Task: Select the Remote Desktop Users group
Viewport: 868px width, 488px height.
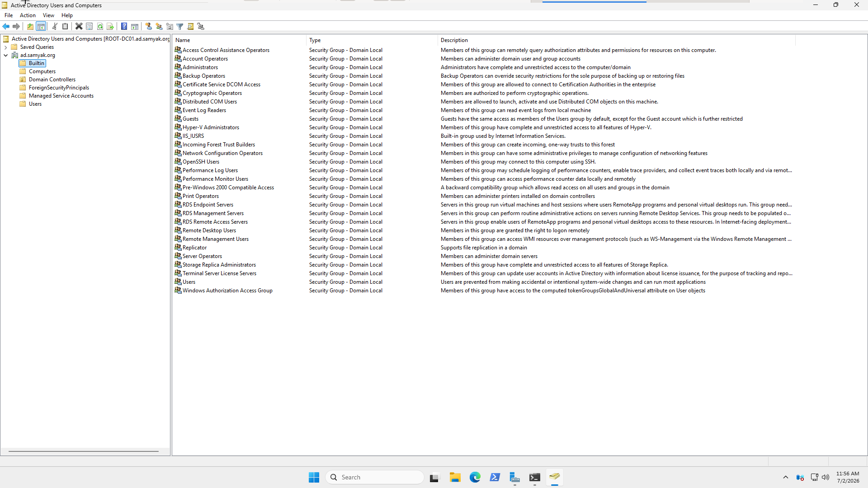Action: coord(209,230)
